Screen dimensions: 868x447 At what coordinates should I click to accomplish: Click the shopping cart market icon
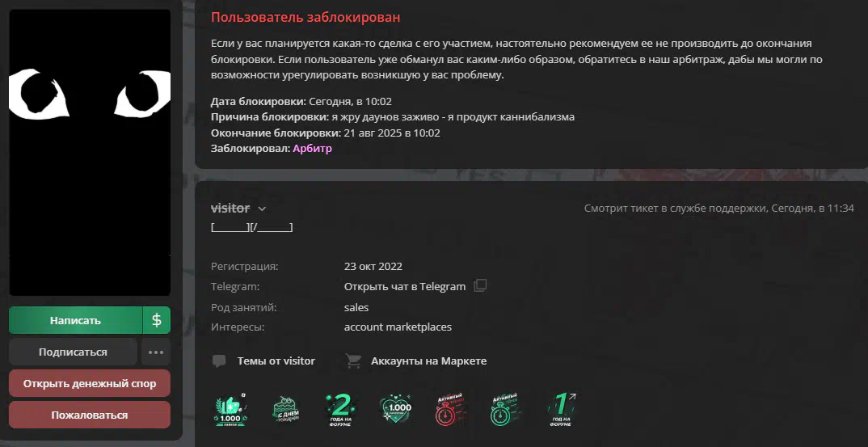tap(353, 361)
